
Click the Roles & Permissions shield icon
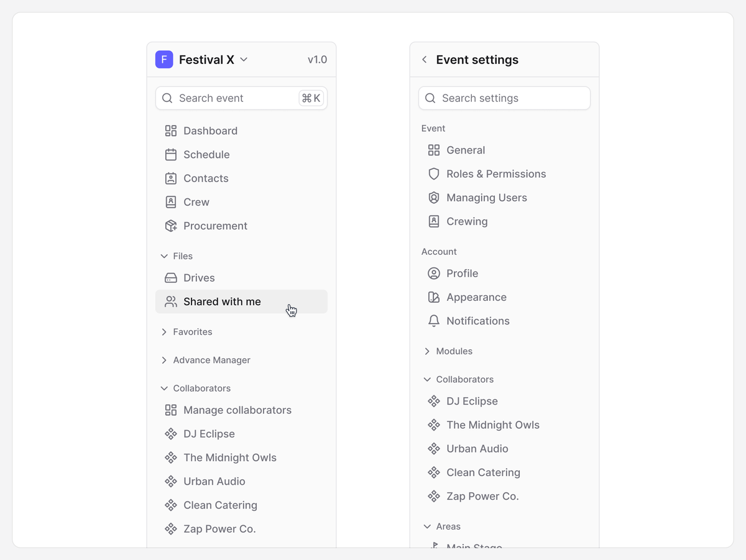(x=434, y=174)
